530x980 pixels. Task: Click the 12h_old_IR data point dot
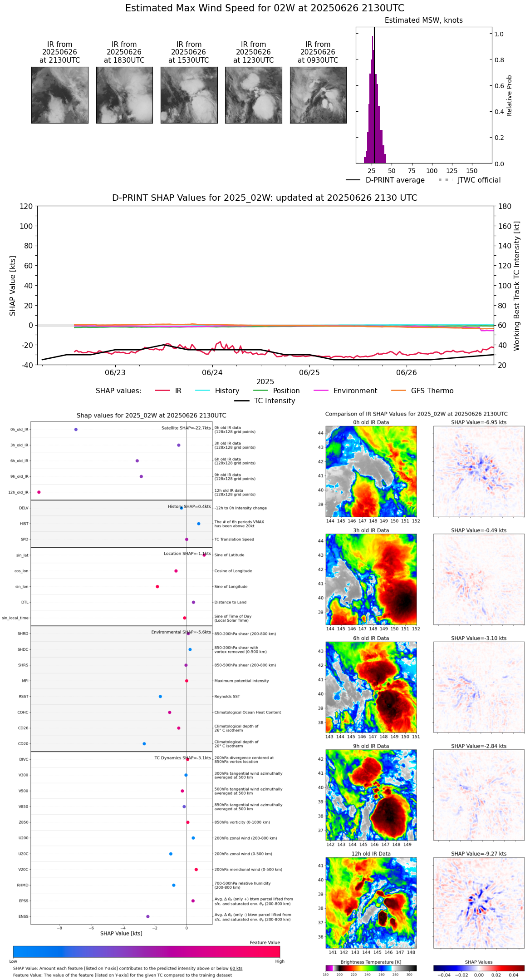tap(39, 492)
